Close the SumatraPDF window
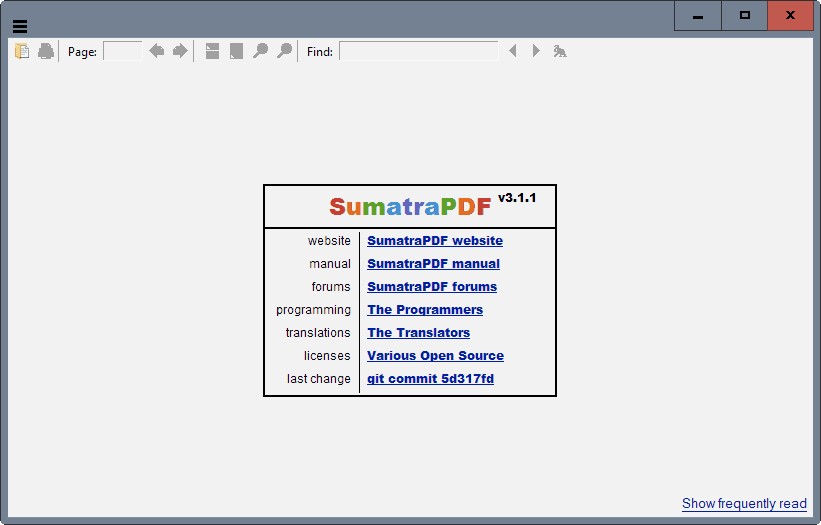The image size is (821, 525). click(791, 16)
